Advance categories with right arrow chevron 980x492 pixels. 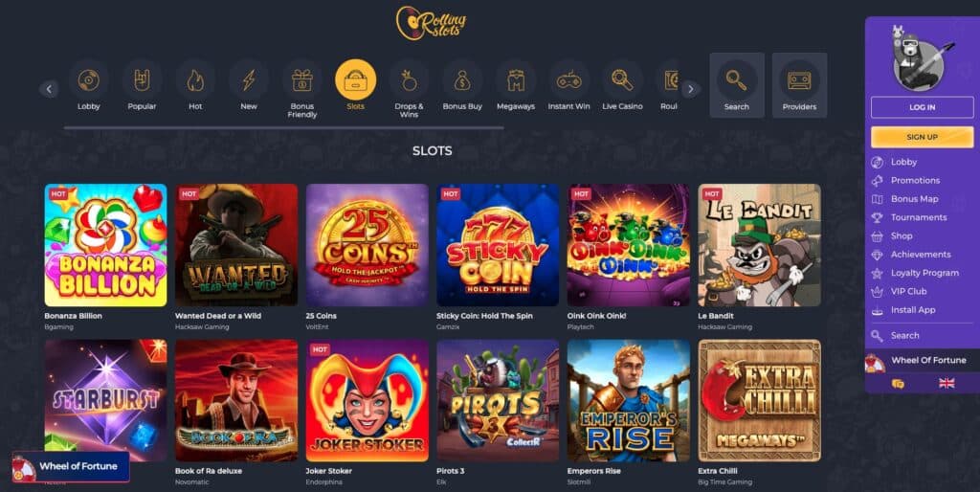691,89
